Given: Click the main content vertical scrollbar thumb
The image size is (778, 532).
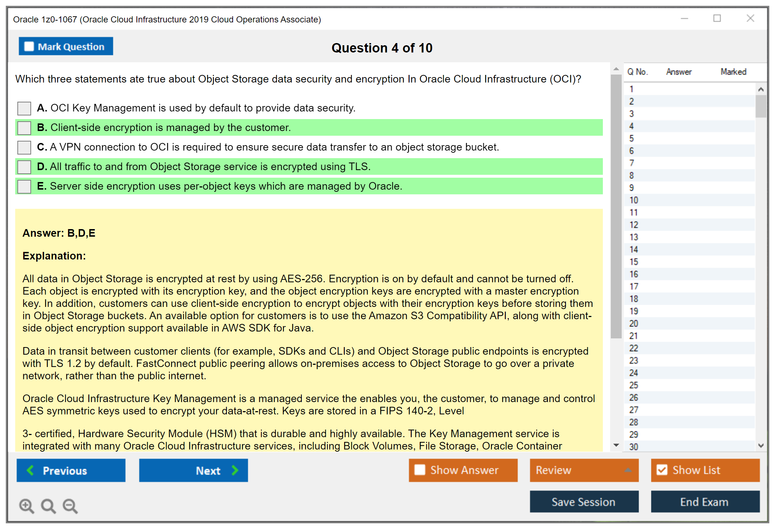Looking at the screenshot, I should [616, 206].
